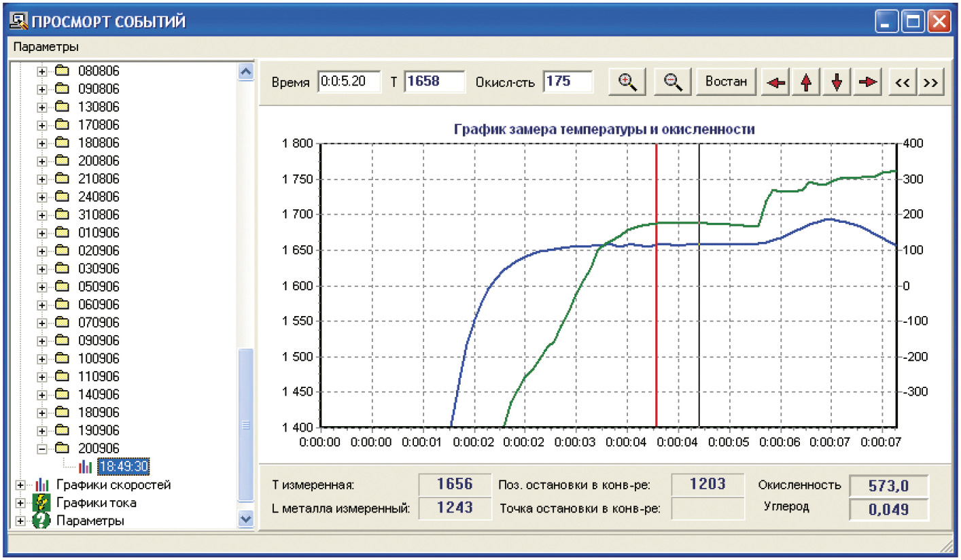Pan chart right with red arrow

point(867,82)
